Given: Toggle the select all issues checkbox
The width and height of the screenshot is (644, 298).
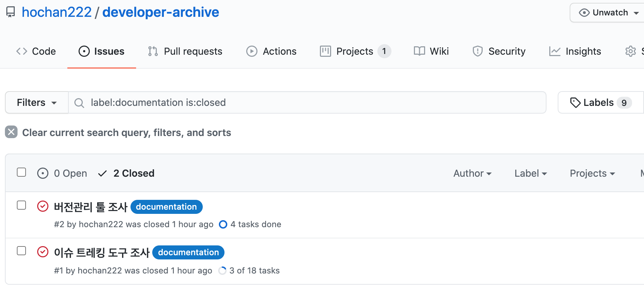Looking at the screenshot, I should coord(21,172).
